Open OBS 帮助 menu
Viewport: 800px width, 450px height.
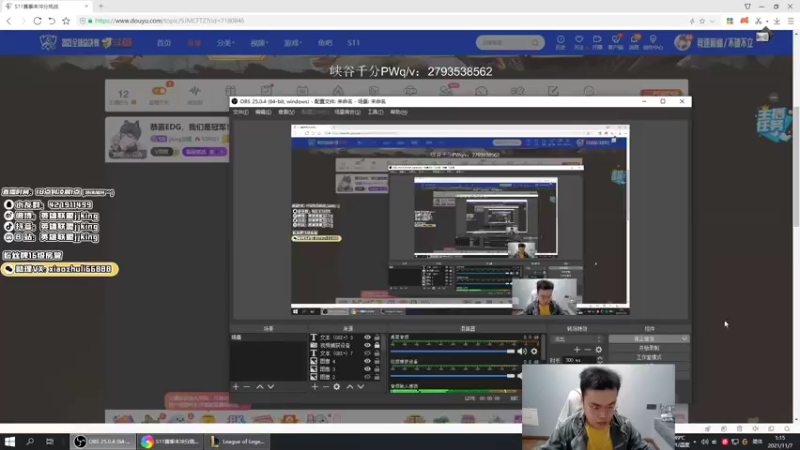pyautogui.click(x=398, y=112)
